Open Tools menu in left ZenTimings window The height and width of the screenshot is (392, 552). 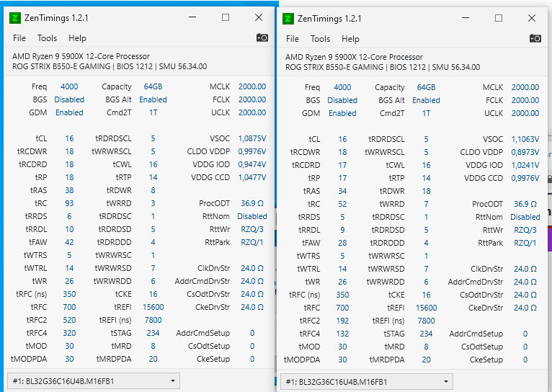tap(47, 38)
